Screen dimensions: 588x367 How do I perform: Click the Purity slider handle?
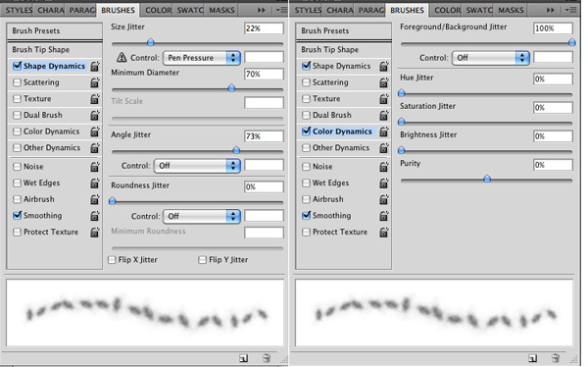click(x=487, y=179)
